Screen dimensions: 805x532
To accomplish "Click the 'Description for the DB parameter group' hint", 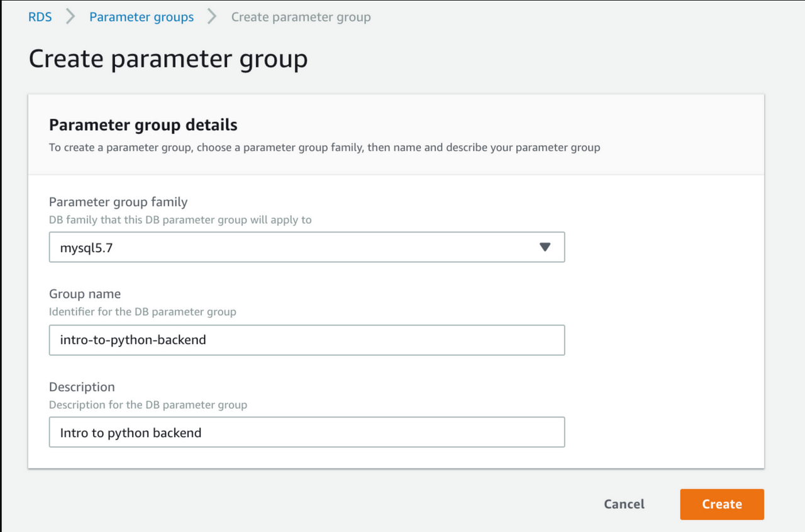I will click(148, 404).
